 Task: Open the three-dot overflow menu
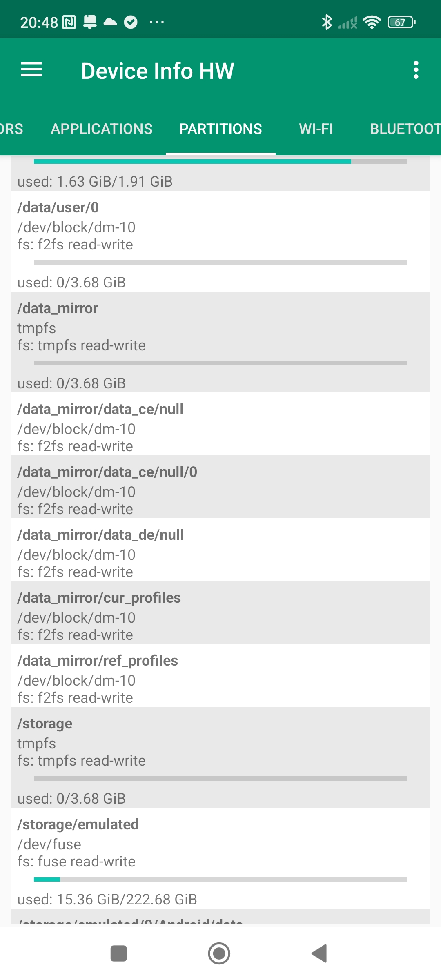(416, 70)
